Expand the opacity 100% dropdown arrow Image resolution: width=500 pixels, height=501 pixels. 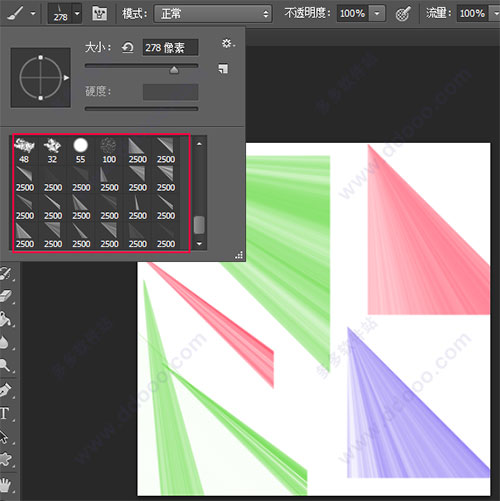[377, 14]
